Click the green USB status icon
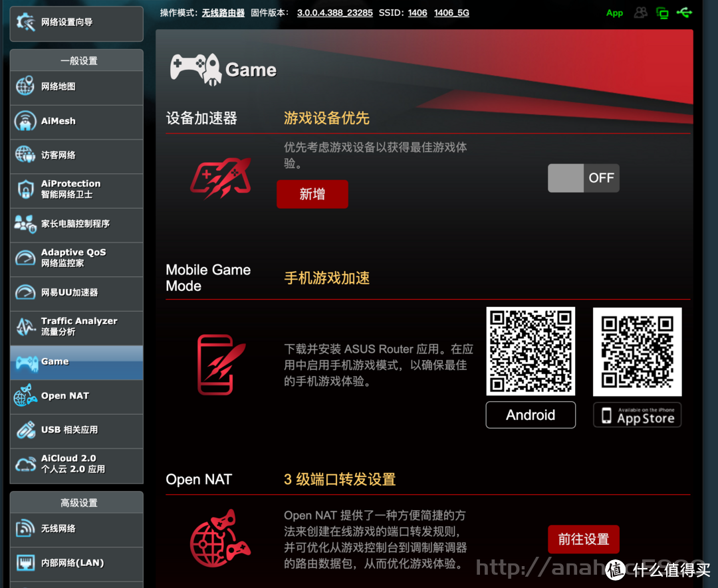 point(684,13)
